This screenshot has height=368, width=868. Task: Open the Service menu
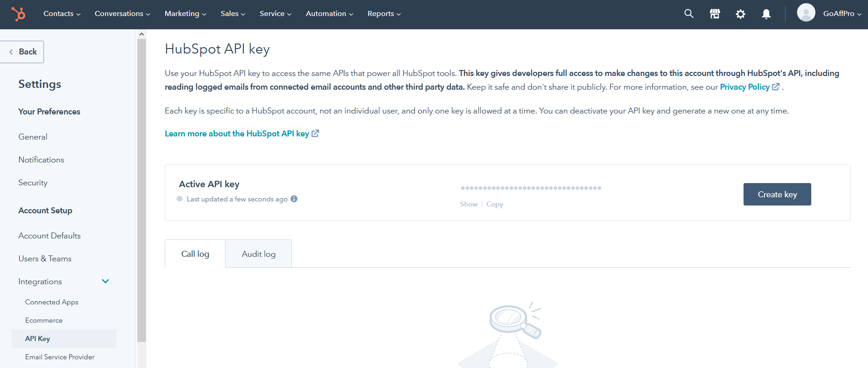[x=275, y=14]
